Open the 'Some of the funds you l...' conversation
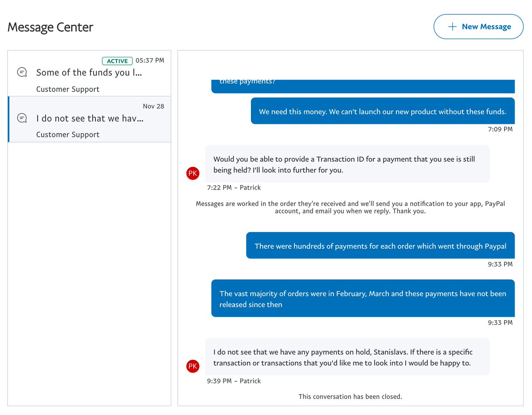Viewport: 532px width, 415px height. 89,73
